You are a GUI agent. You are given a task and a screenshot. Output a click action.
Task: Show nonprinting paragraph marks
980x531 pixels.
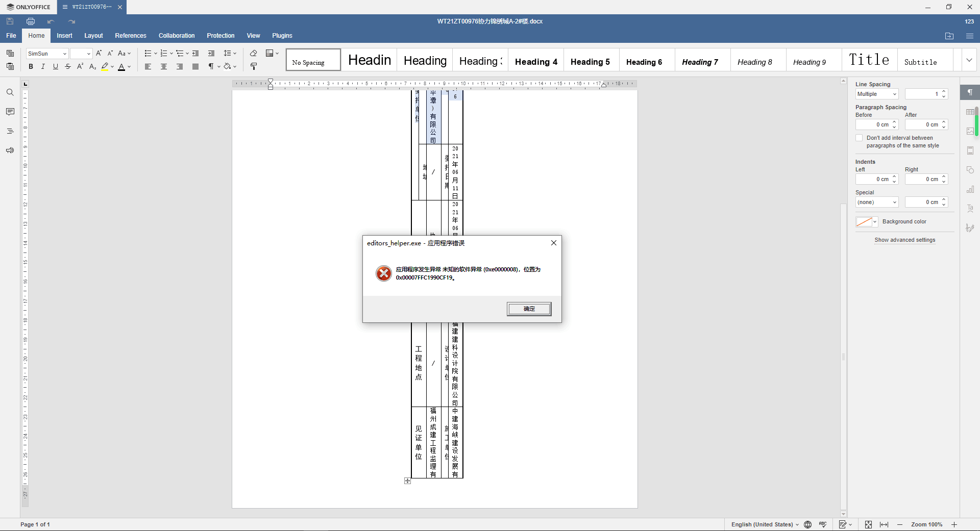[211, 66]
